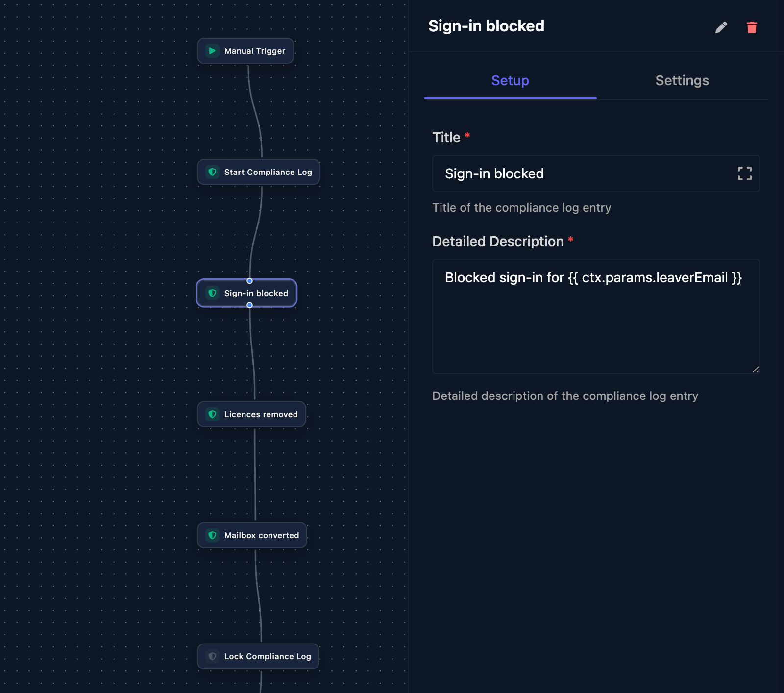The width and height of the screenshot is (784, 693).
Task: Select the Lock Compliance Log node
Action: tap(258, 656)
